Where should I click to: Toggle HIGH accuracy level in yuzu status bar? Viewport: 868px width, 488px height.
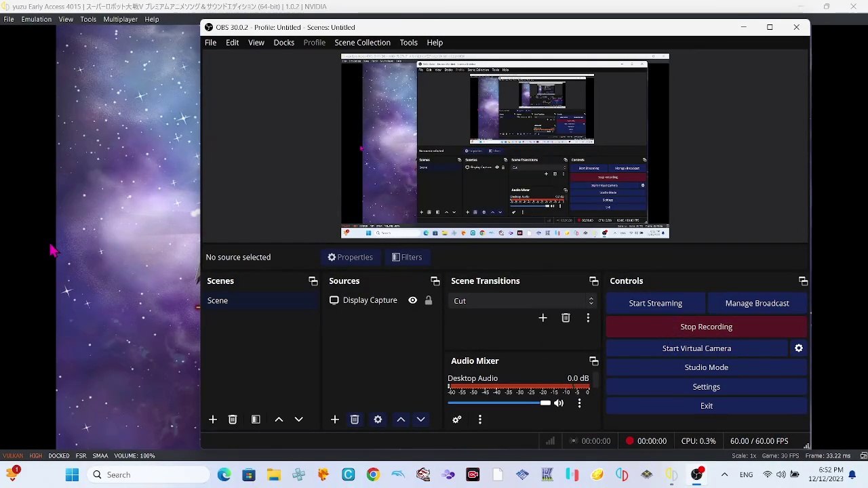click(36, 455)
